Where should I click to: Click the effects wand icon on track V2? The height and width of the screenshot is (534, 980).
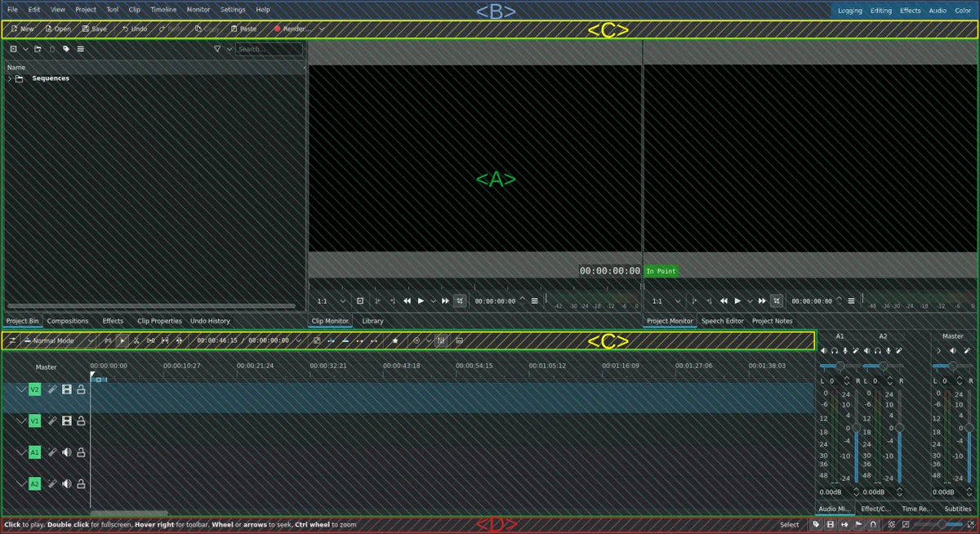(51, 389)
